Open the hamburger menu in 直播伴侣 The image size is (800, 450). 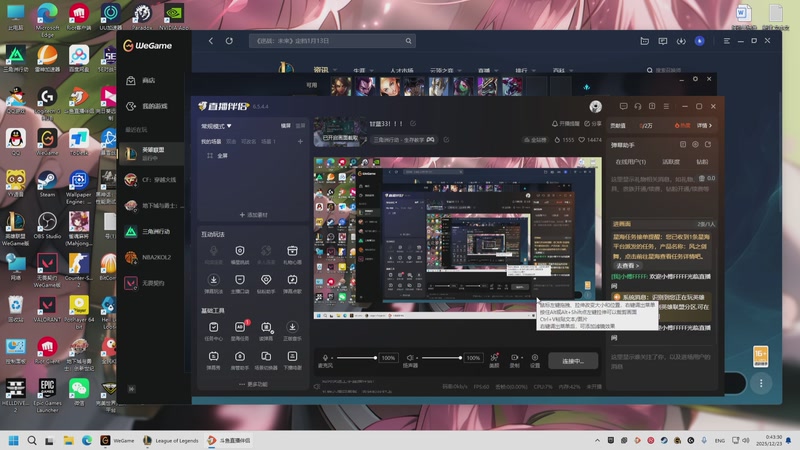pyautogui.click(x=666, y=106)
